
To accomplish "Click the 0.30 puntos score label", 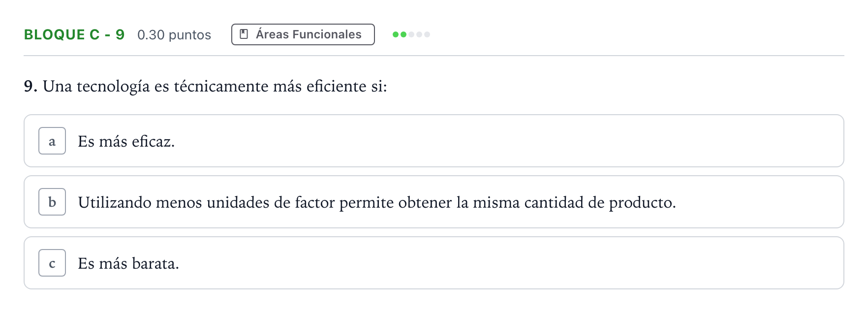I will point(174,35).
